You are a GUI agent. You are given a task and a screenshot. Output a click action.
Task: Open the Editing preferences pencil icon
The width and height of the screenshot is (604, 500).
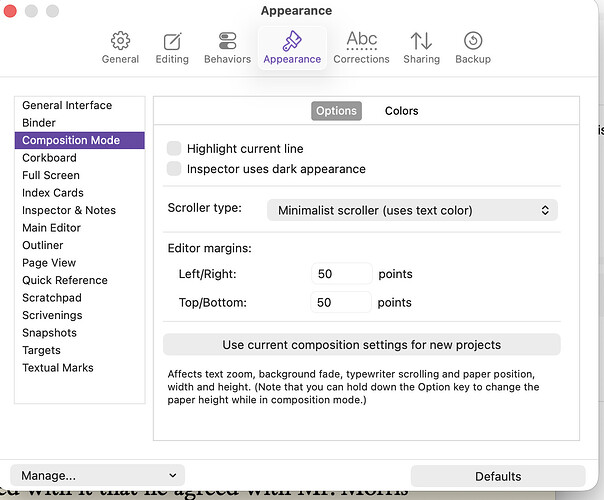172,41
